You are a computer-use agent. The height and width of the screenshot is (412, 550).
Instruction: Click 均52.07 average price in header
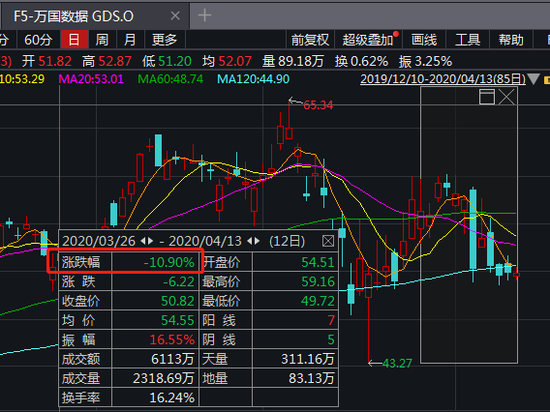click(x=227, y=61)
